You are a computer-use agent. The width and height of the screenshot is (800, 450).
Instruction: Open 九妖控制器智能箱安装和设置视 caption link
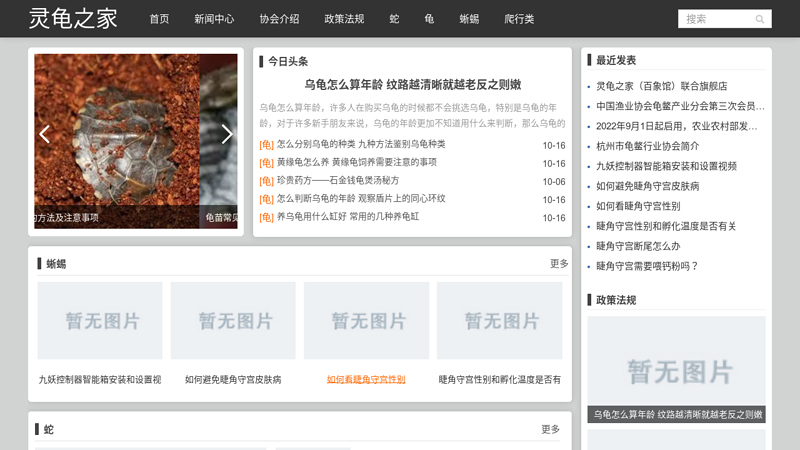100,380
